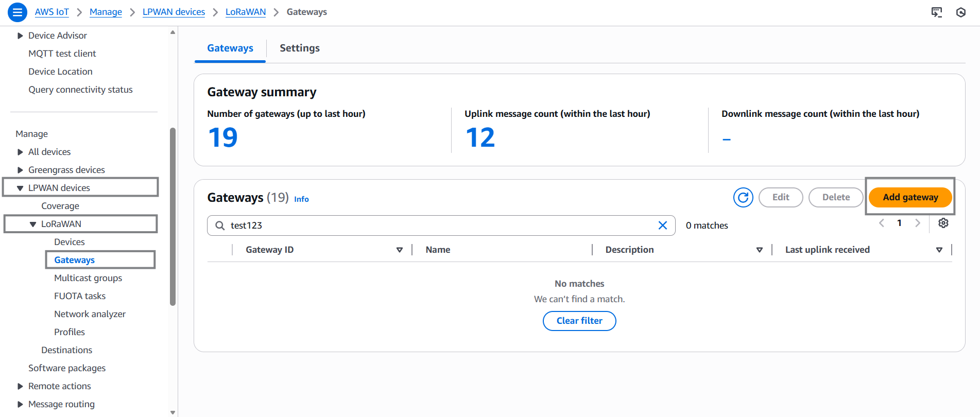Go to AWS IoT breadcrumb
The width and height of the screenshot is (980, 417).
click(52, 12)
